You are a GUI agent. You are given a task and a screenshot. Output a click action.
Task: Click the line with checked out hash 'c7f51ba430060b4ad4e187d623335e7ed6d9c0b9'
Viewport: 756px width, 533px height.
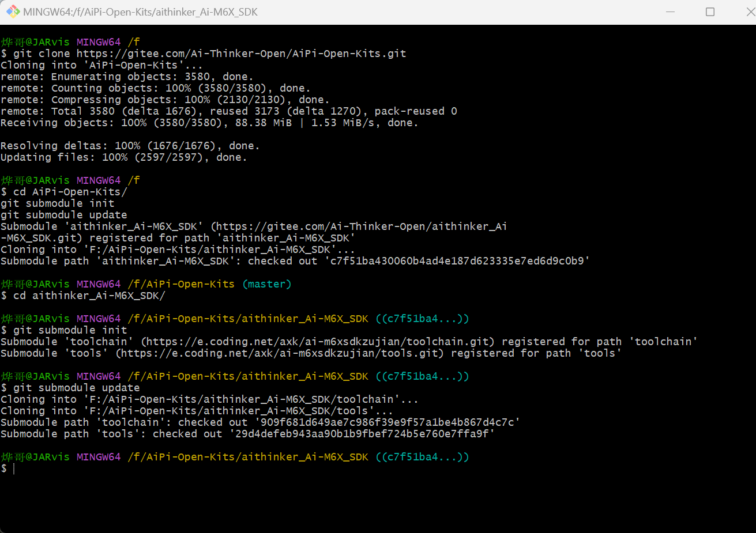[295, 261]
